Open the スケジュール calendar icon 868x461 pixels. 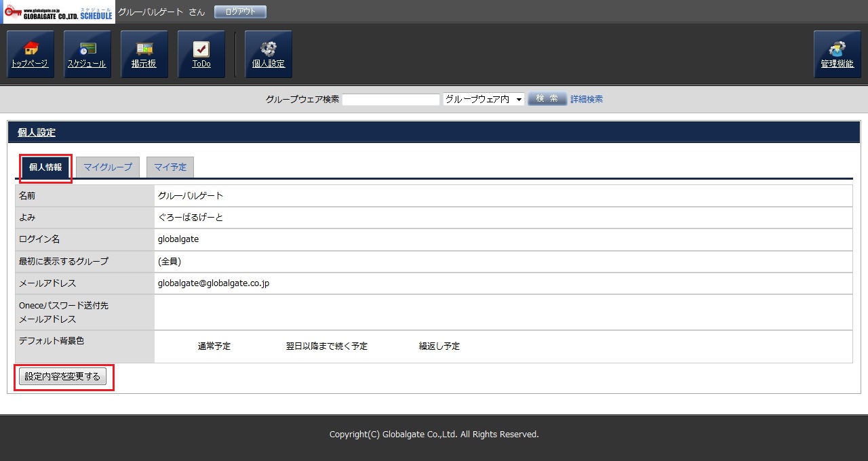tap(87, 54)
